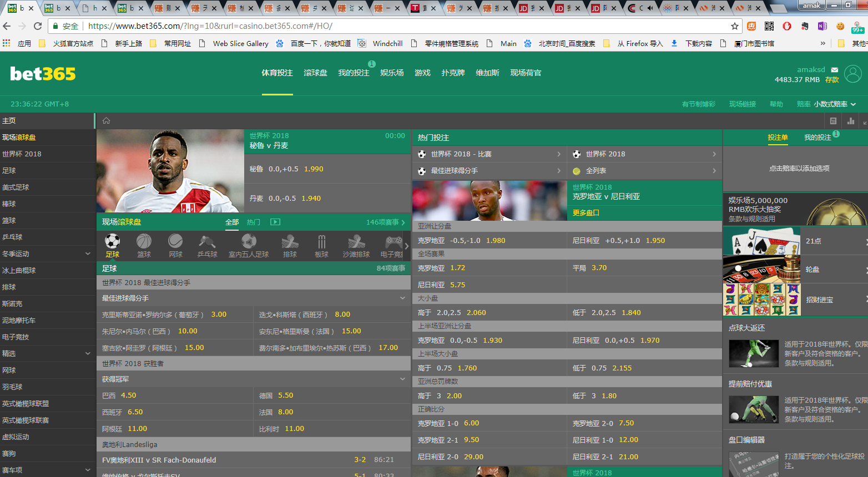Open the 娱乐场 top navigation tab
This screenshot has height=477, width=868.
[392, 73]
